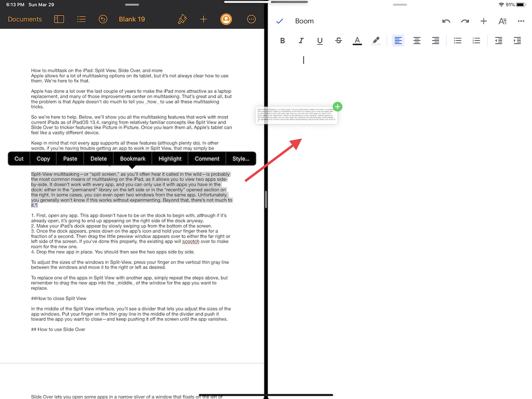Choose Copy from the context menu
The width and height of the screenshot is (532, 399).
point(43,158)
